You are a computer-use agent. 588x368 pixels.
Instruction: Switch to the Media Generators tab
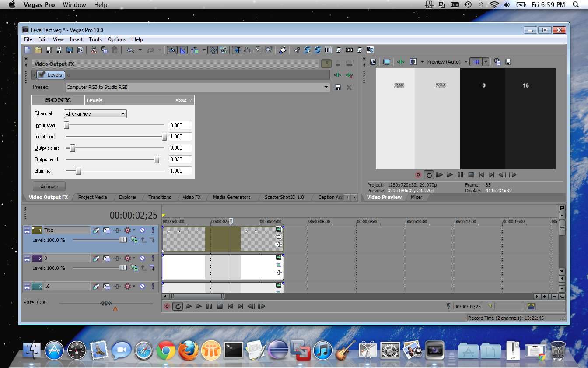click(231, 197)
